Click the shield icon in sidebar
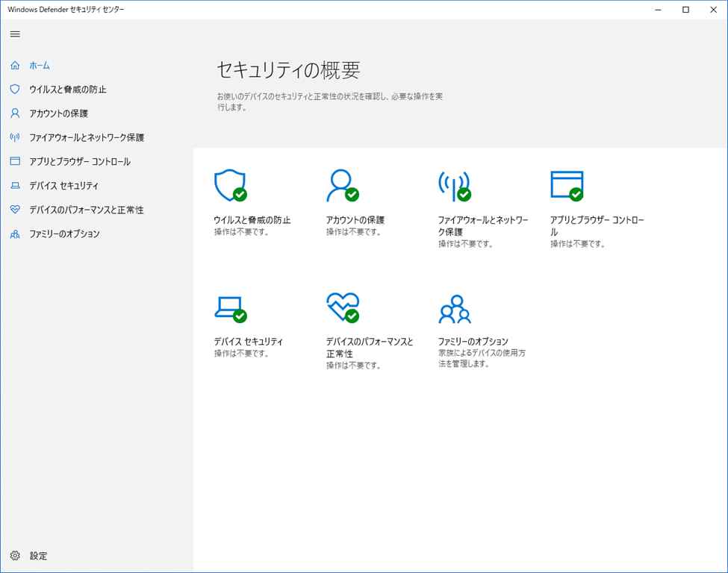The image size is (728, 573). [15, 89]
